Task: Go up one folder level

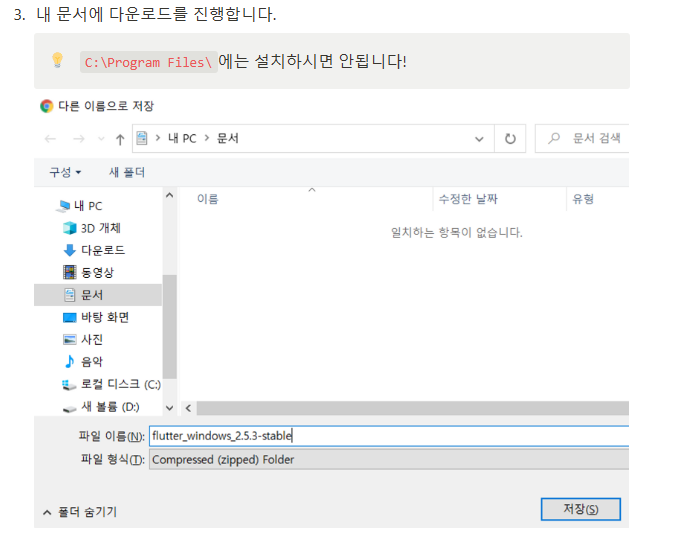Action: coord(120,139)
